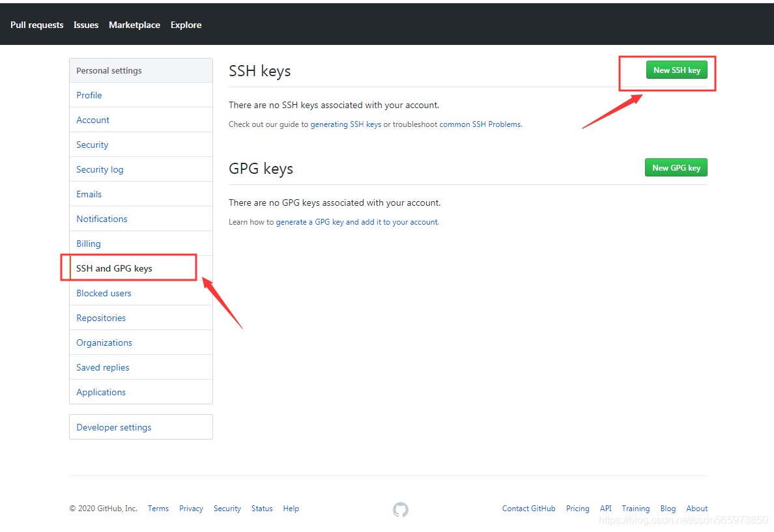
Task: Click the New GPG key button
Action: [x=676, y=168]
